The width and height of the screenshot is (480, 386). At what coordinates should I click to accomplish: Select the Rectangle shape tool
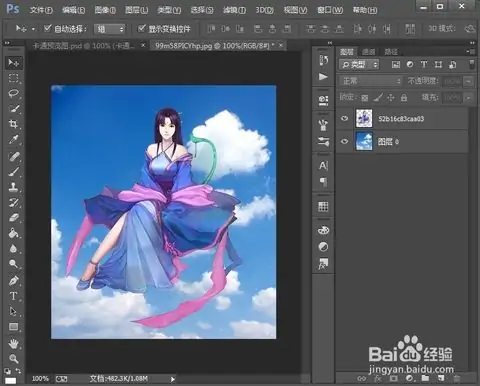point(14,327)
